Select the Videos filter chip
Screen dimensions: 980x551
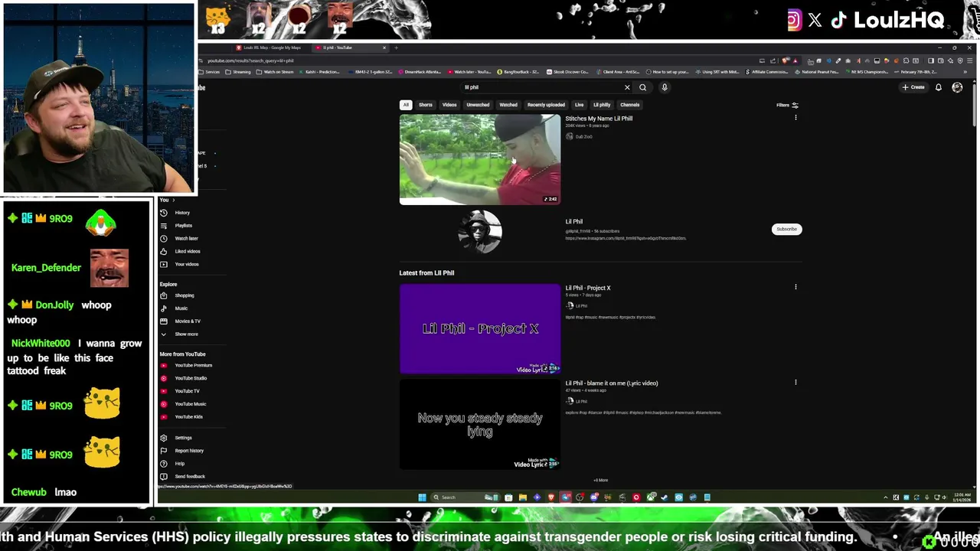click(x=449, y=105)
